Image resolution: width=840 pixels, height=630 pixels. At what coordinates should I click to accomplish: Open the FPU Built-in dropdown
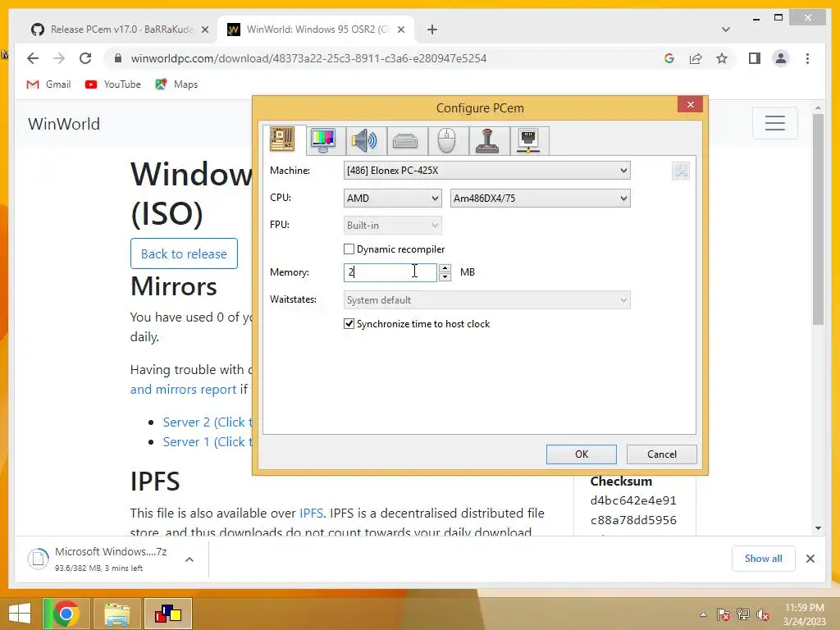click(x=392, y=226)
